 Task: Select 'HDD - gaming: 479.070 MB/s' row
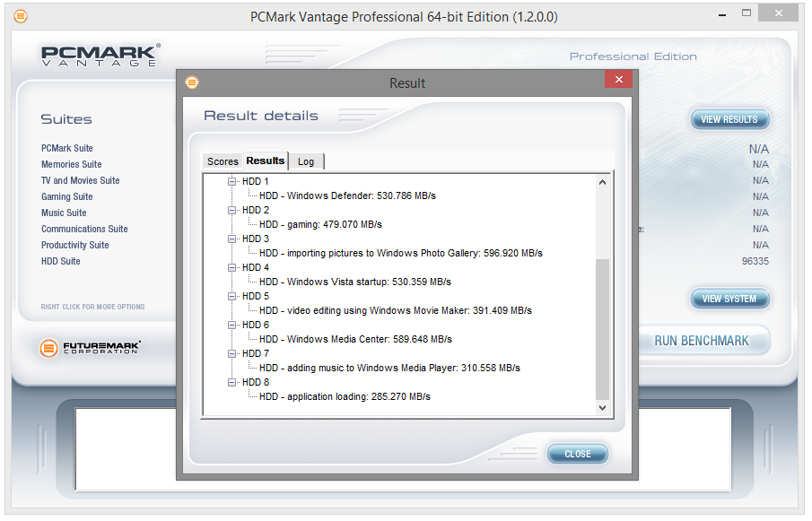coord(320,224)
